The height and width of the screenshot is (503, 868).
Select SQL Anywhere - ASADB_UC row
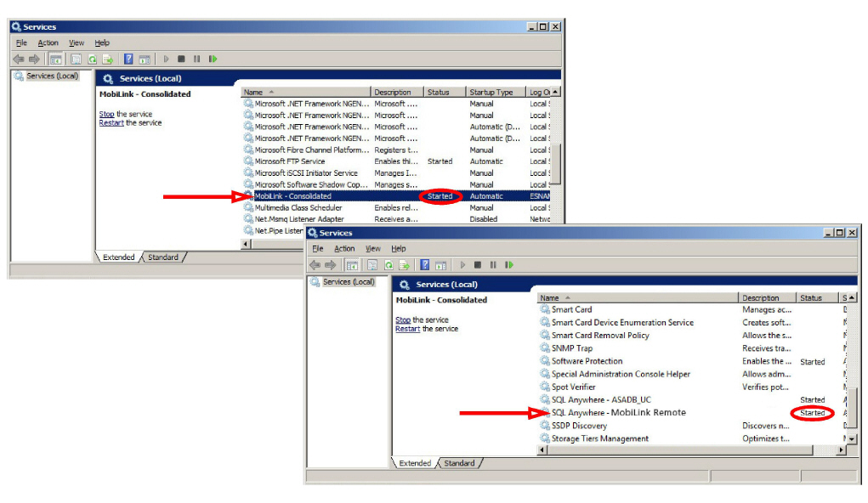[693, 400]
